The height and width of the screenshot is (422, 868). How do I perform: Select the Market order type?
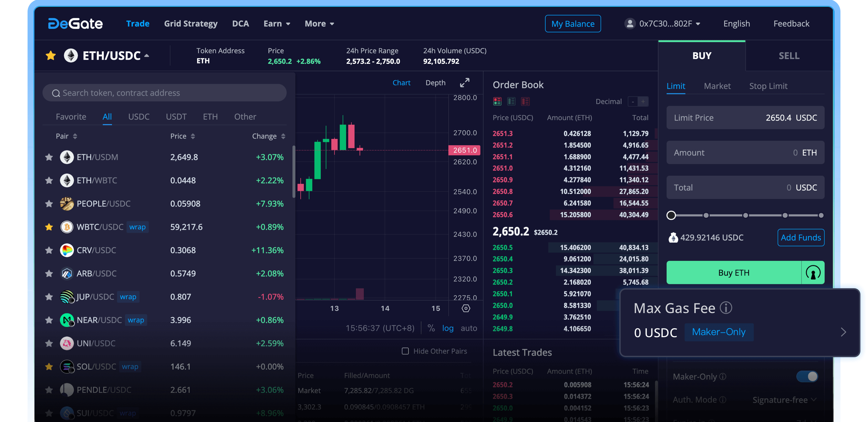click(717, 86)
